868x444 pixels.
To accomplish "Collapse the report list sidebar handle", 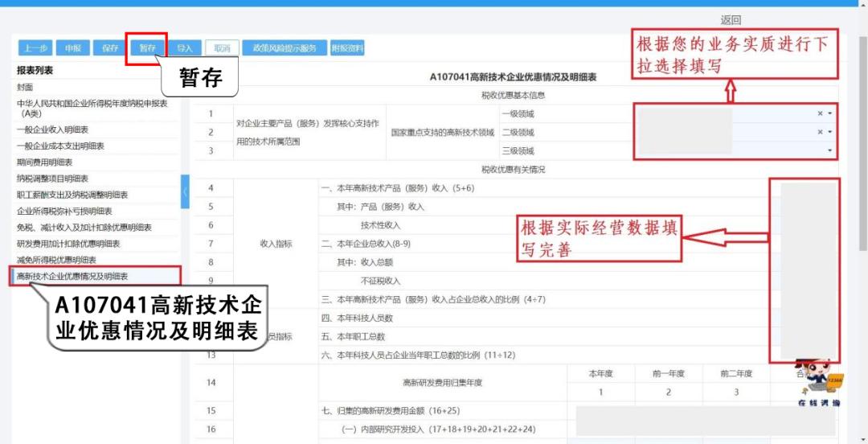I will (x=186, y=191).
